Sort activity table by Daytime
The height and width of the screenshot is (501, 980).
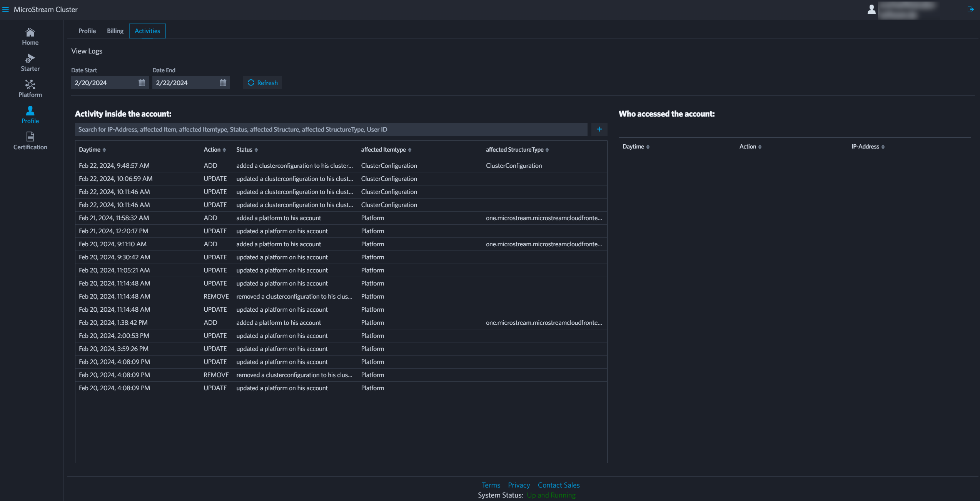point(92,150)
